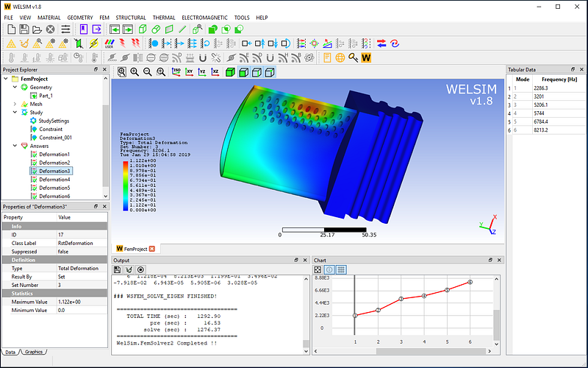Collapse the FemProject tree node
The width and height of the screenshot is (588, 368).
coord(6,79)
